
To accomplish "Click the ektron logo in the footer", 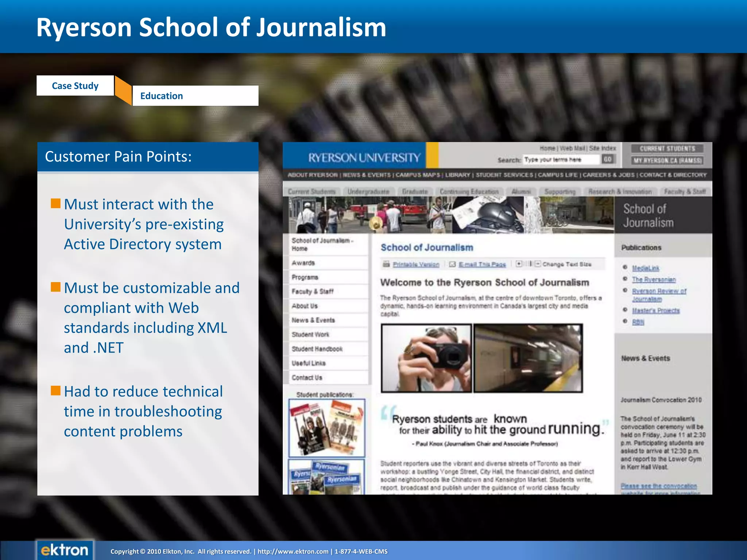I will (x=65, y=550).
